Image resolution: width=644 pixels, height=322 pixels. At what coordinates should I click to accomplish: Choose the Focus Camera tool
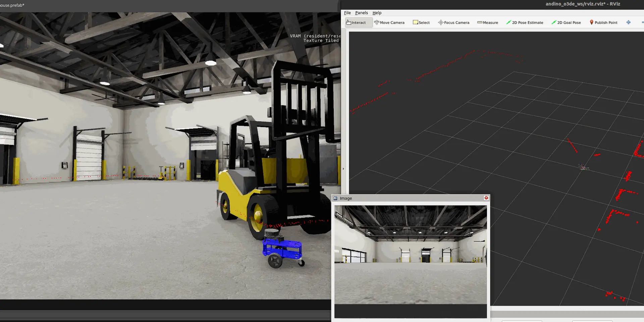pyautogui.click(x=453, y=22)
